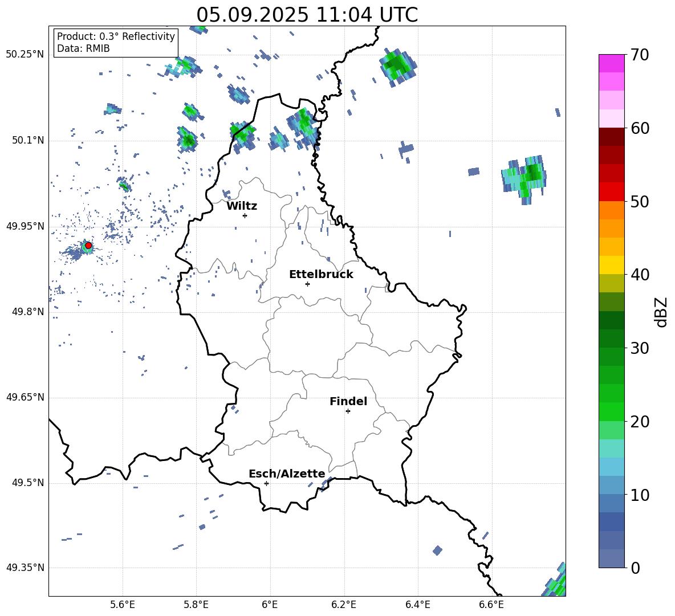Screen dimensions: 675x616
Task: Click the 'Product: 0.3° Reflectivity' legend line
Action: (x=116, y=36)
